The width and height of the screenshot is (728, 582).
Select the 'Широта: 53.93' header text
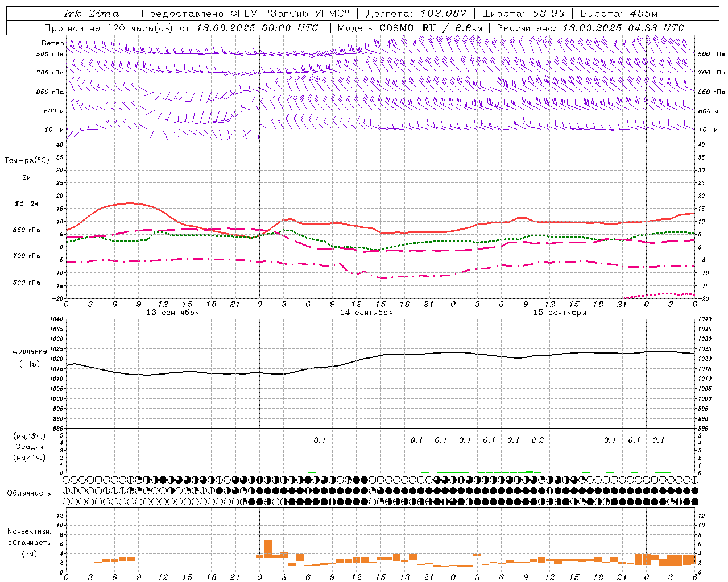[x=523, y=14]
